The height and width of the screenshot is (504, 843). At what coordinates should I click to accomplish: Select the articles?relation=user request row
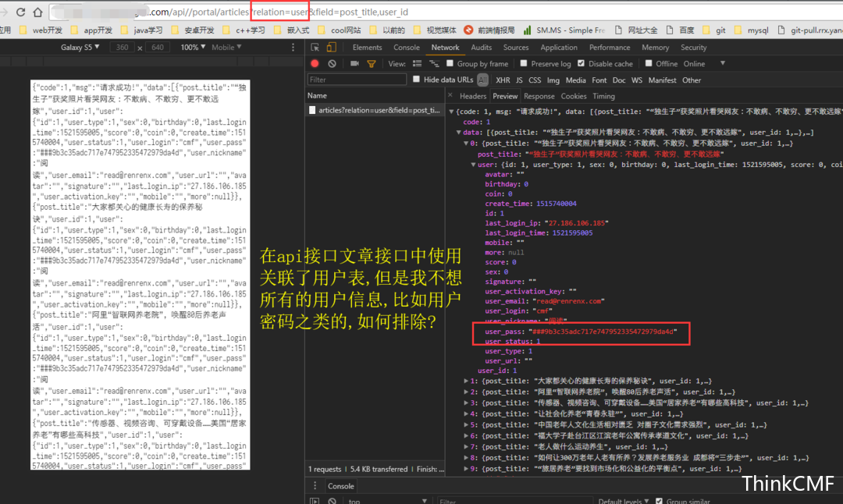[375, 110]
